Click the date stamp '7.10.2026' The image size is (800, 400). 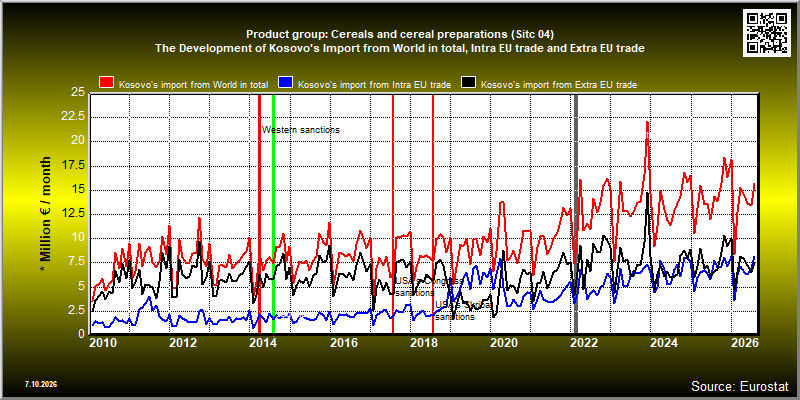pos(41,384)
